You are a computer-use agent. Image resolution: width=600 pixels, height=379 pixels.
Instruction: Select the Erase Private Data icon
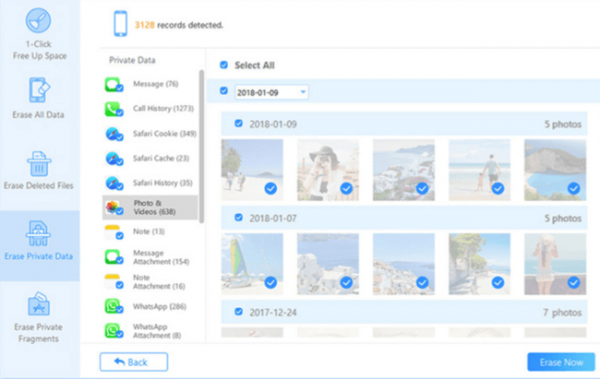tap(38, 233)
